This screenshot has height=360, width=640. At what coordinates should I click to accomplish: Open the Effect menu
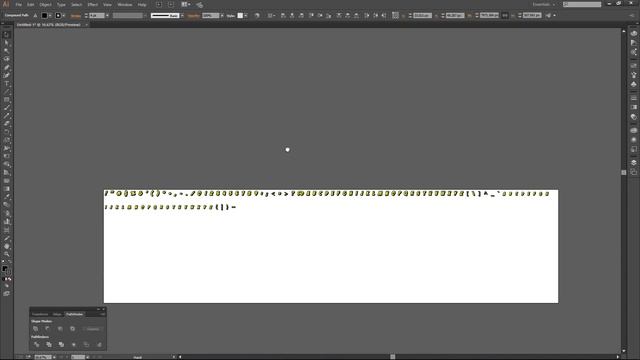[93, 4]
